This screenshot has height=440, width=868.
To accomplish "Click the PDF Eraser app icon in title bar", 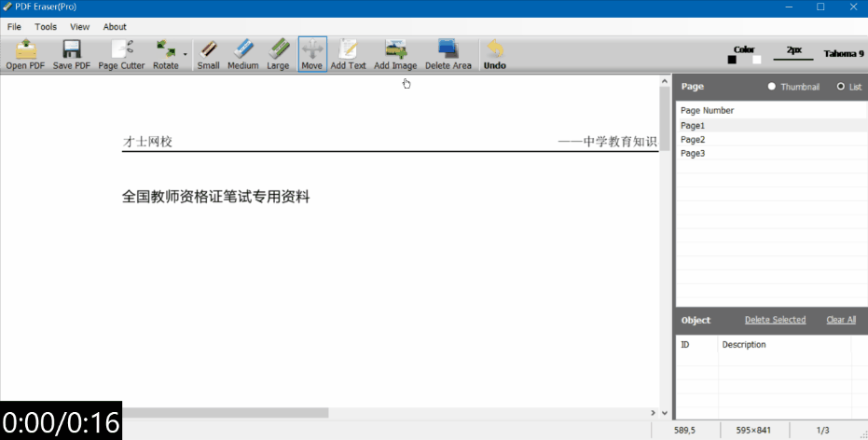I will tap(7, 7).
